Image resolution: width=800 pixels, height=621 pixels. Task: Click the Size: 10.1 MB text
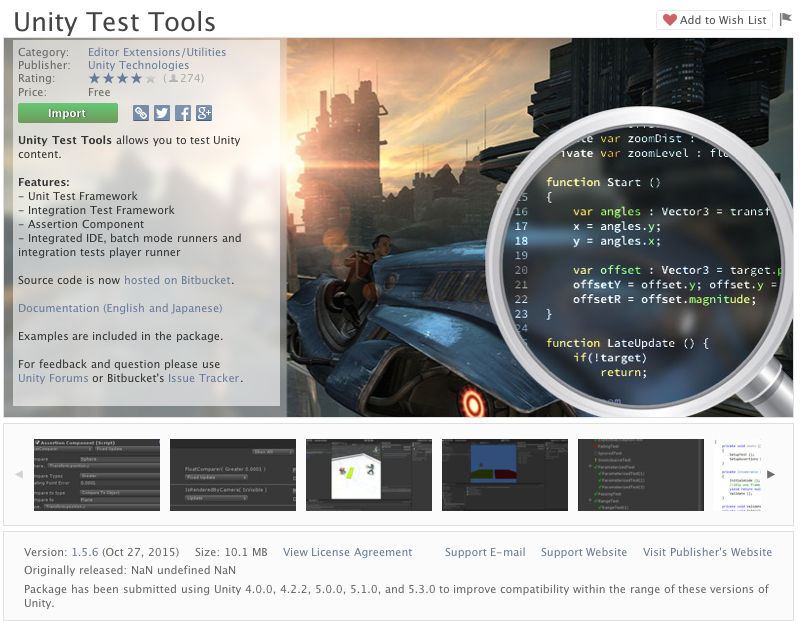(x=231, y=552)
